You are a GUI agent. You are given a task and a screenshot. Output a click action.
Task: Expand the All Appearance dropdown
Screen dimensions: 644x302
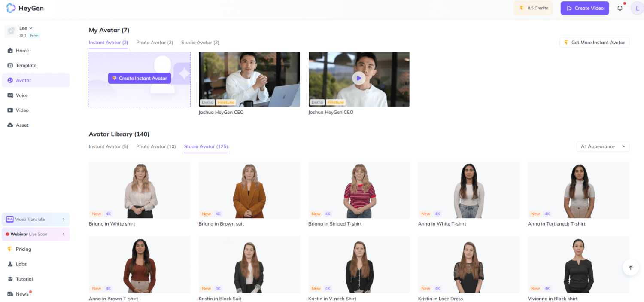[x=602, y=146]
